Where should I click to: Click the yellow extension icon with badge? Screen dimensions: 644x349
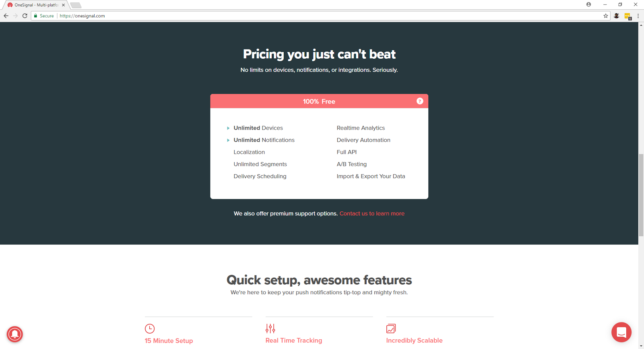627,16
